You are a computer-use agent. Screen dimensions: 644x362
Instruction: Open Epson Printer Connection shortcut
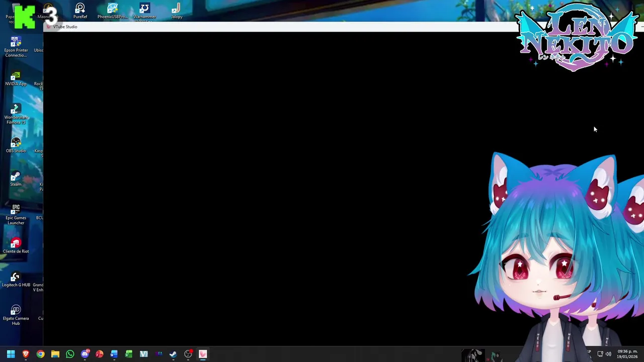(16, 47)
